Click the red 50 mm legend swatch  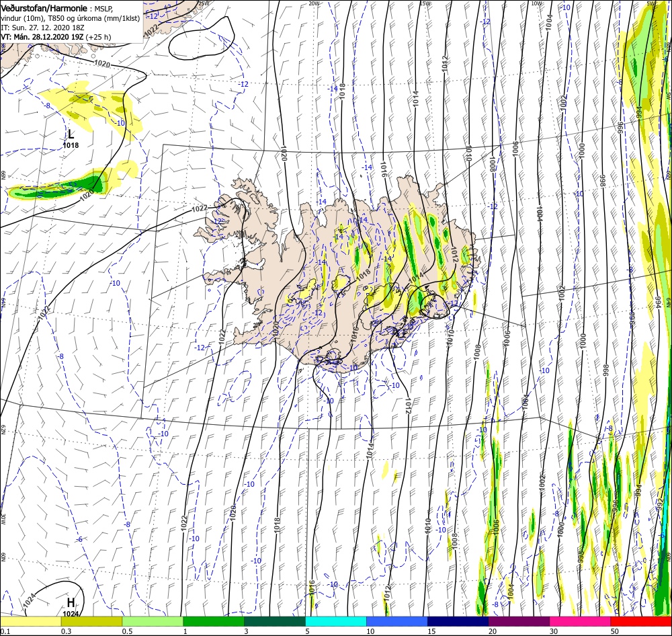[641, 621]
